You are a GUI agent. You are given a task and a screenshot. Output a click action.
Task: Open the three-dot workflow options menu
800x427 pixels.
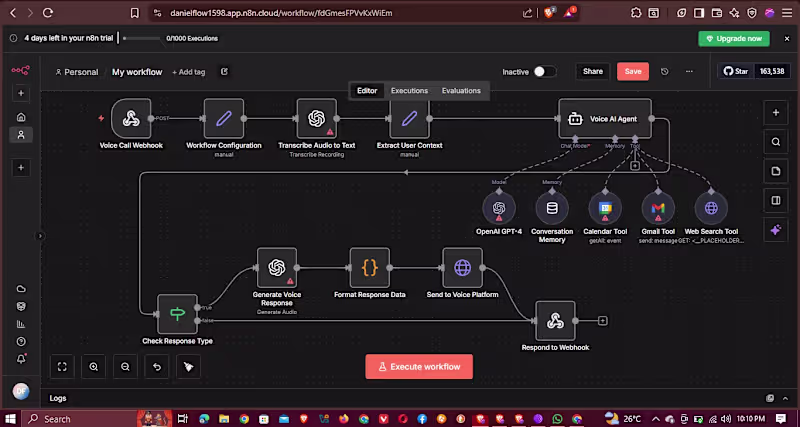pyautogui.click(x=689, y=71)
